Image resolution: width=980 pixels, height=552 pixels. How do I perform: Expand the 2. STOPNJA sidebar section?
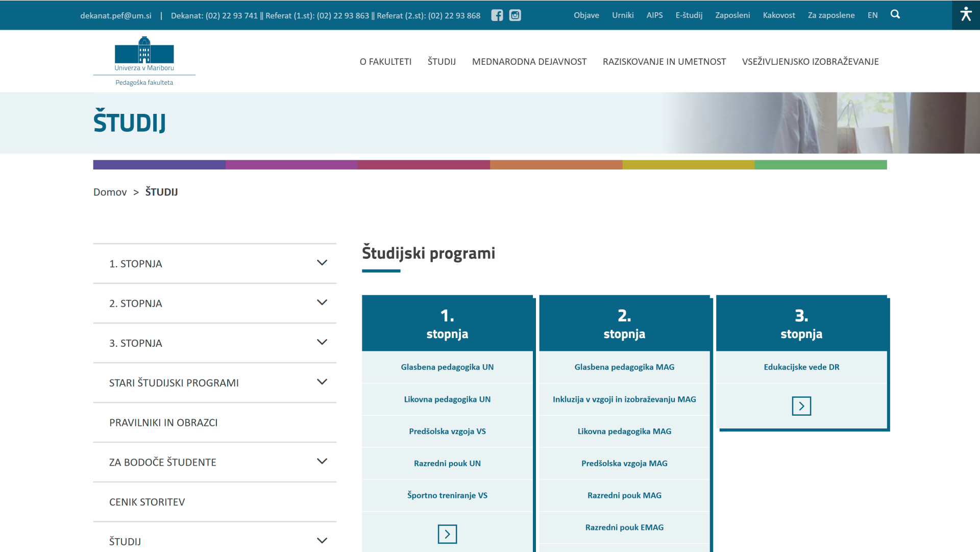[322, 303]
